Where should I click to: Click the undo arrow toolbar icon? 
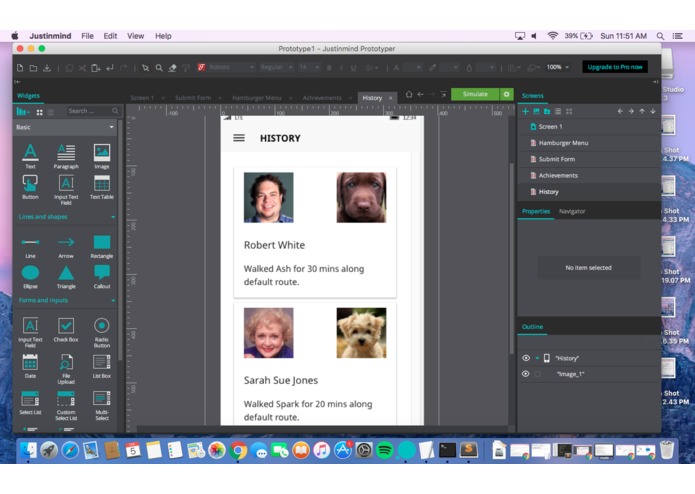110,68
